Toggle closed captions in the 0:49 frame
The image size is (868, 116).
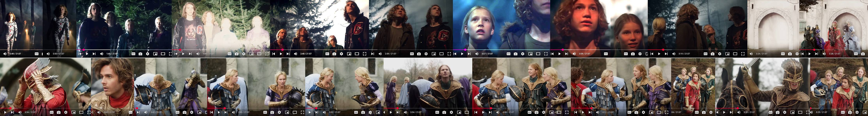coord(36,54)
